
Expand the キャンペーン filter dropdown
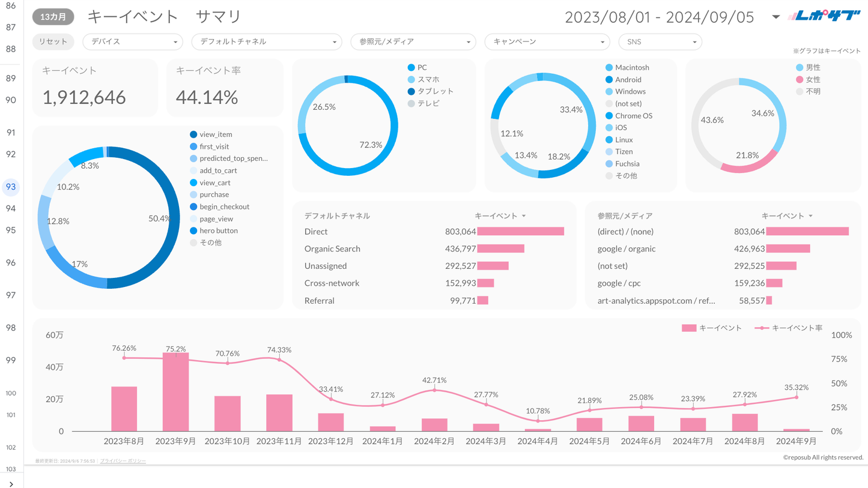(x=547, y=42)
